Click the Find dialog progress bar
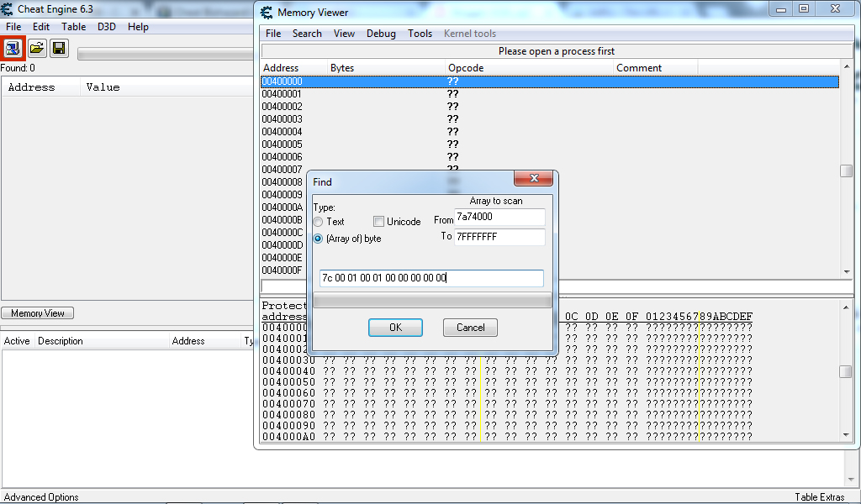This screenshot has height=504, width=861. coord(432,300)
